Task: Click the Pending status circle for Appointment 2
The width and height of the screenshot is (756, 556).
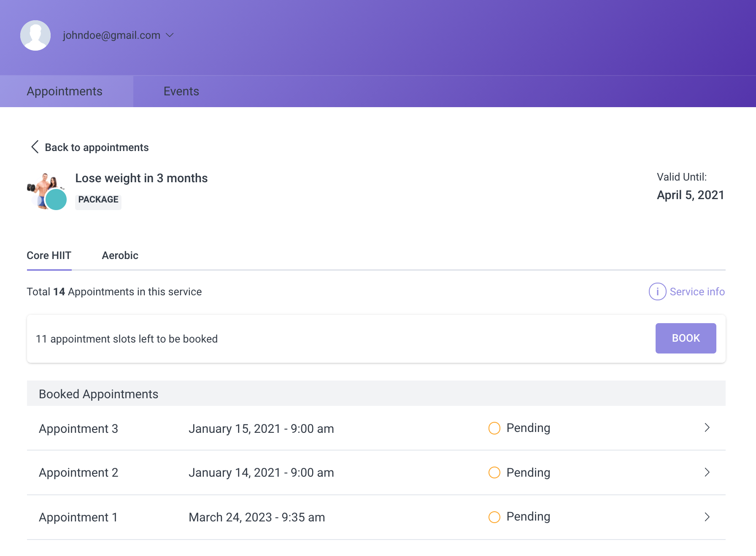Action: pos(494,472)
